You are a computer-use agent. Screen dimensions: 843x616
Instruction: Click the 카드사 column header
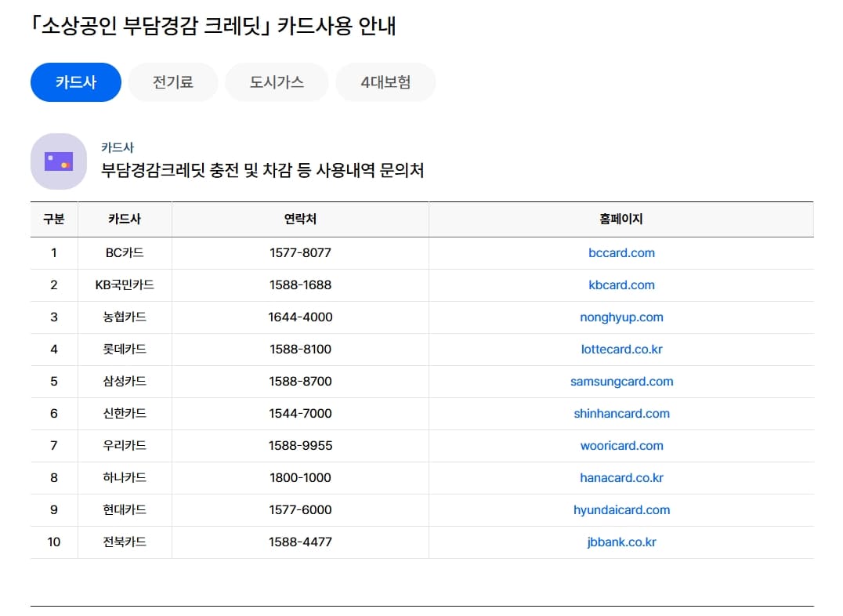pyautogui.click(x=125, y=219)
